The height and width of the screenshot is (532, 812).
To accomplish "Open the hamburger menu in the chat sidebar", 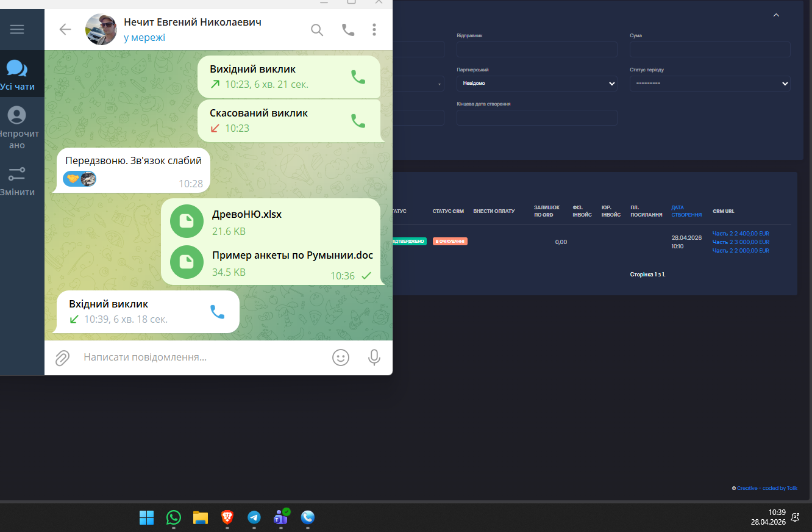I will pos(17,29).
